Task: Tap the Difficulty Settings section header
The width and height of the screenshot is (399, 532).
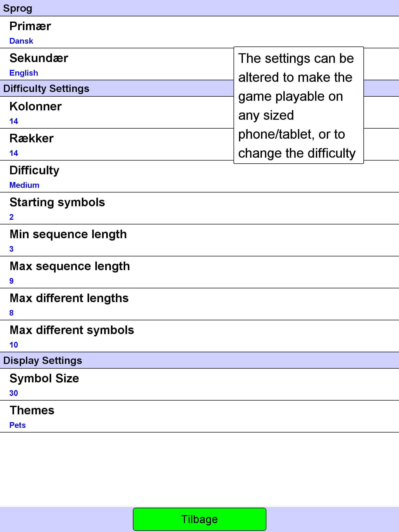Action: (117, 88)
